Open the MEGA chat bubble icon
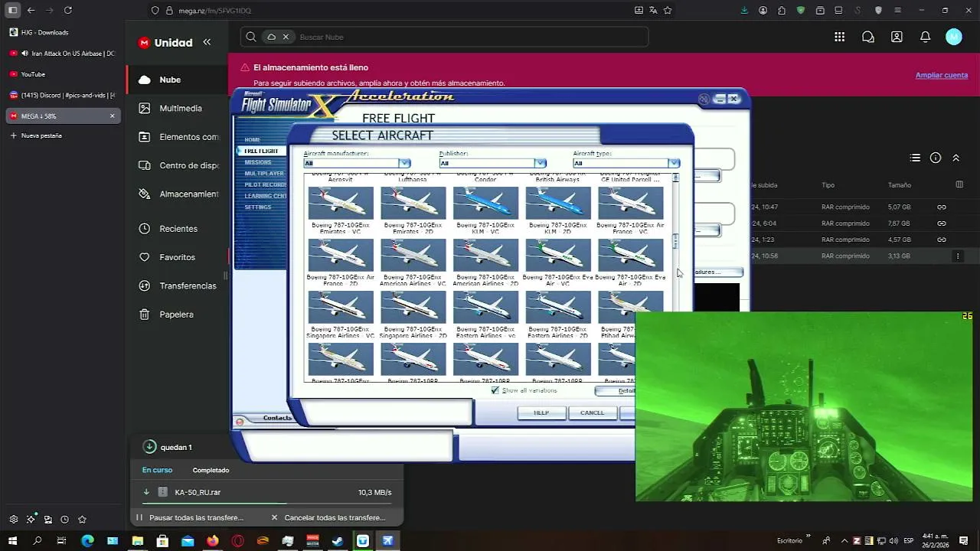This screenshot has width=980, height=551. click(x=868, y=37)
